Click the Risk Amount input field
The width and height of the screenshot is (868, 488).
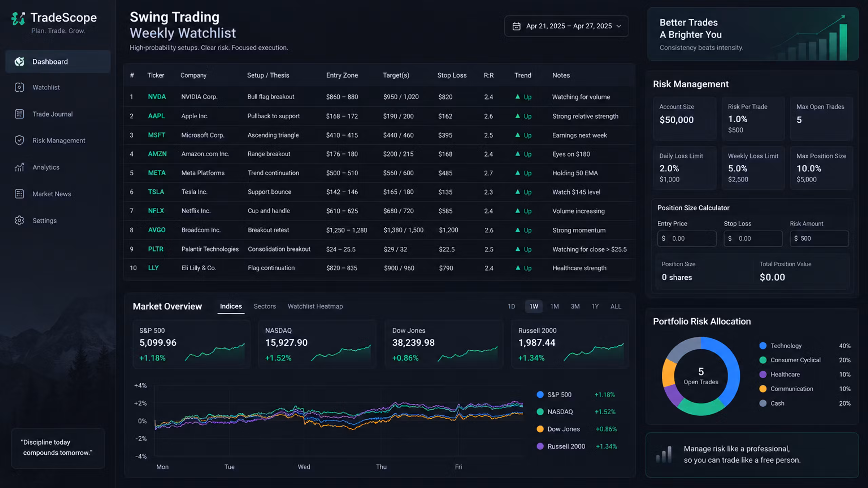(819, 239)
